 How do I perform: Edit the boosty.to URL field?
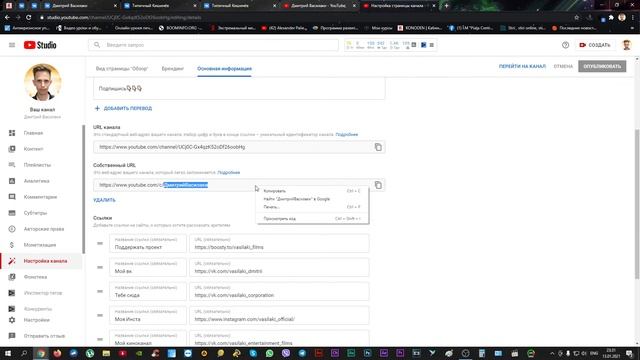tap(279, 244)
